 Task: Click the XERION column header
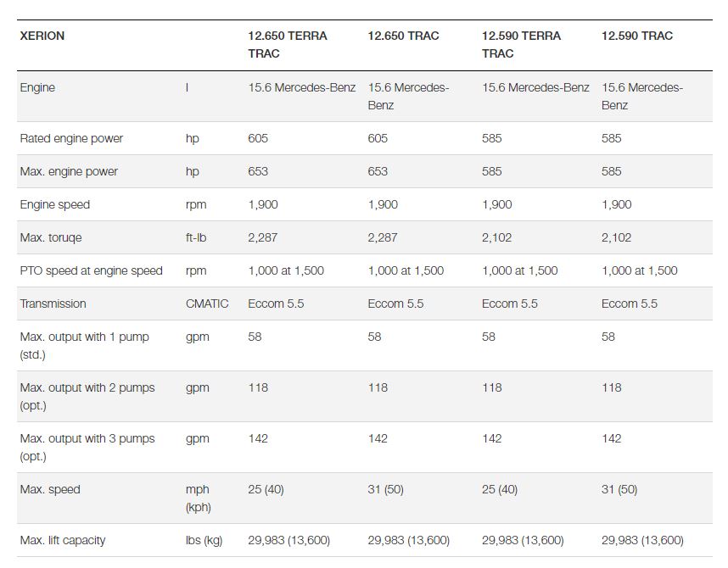42,36
